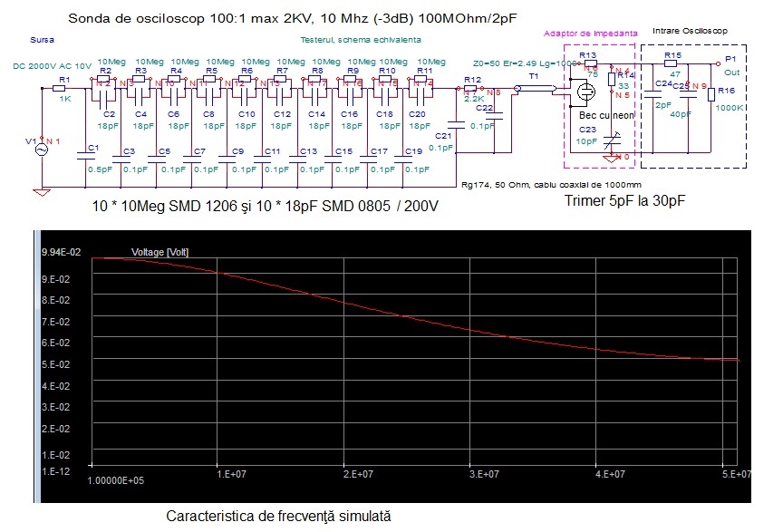This screenshot has width=783, height=532.
Task: Select the C21 capacitor symbol
Action: pyautogui.click(x=456, y=124)
